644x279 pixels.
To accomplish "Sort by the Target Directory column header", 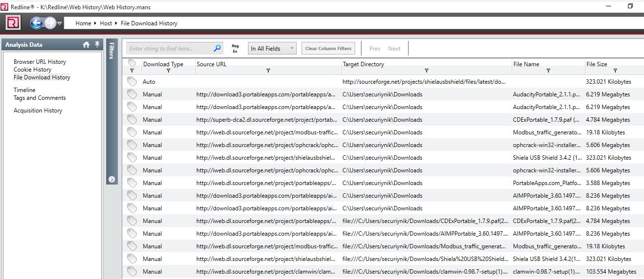I will coord(363,64).
